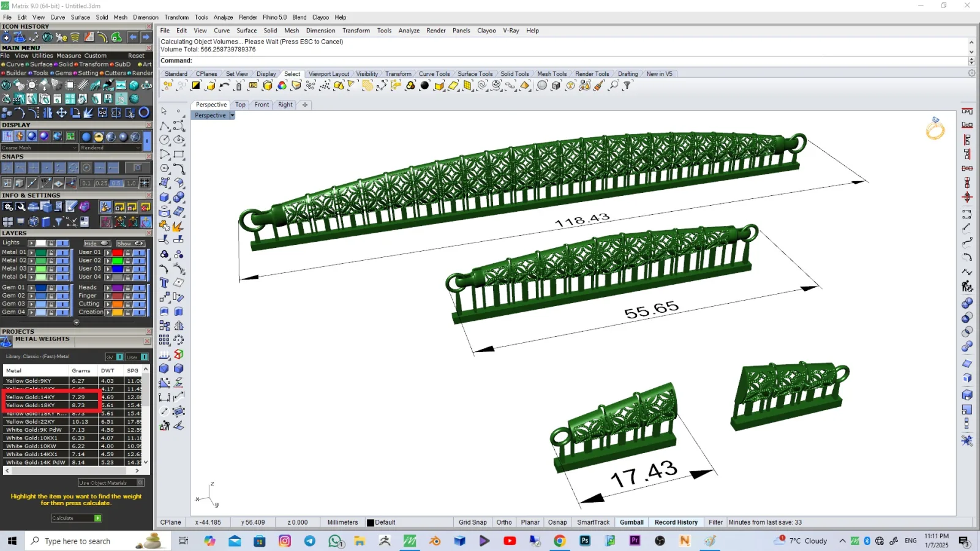Open the magnifier select tool
The height and width of the screenshot is (551, 980).
coord(613,86)
